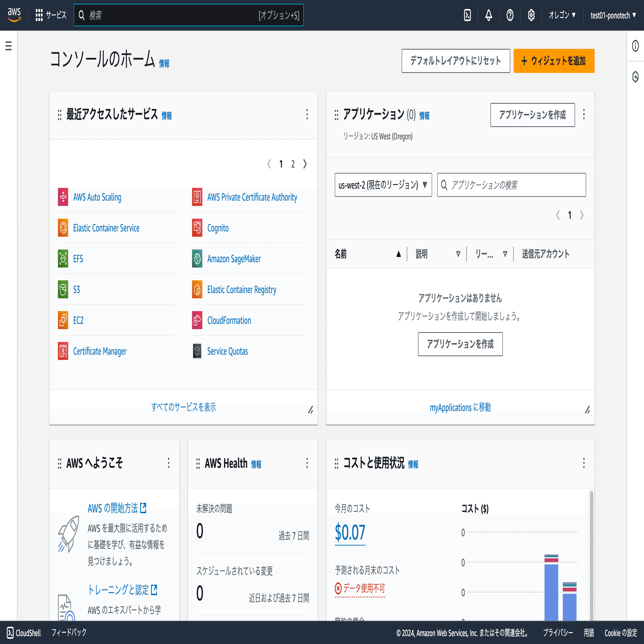Open the サービス grid menu
The height and width of the screenshot is (644, 644).
51,15
